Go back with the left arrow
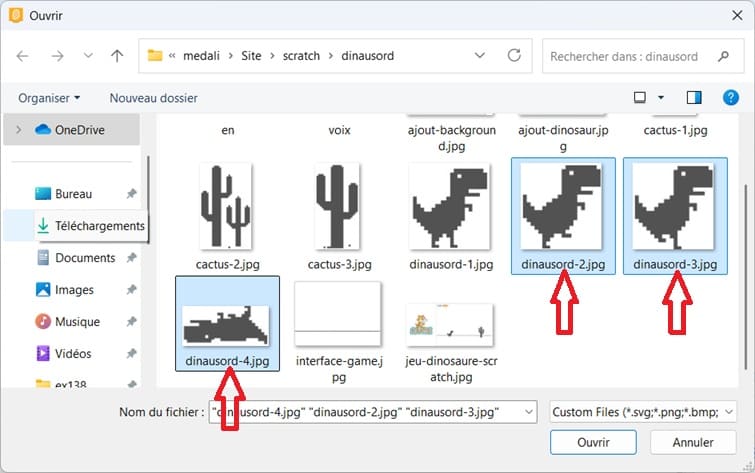This screenshot has width=755, height=473. 23,56
